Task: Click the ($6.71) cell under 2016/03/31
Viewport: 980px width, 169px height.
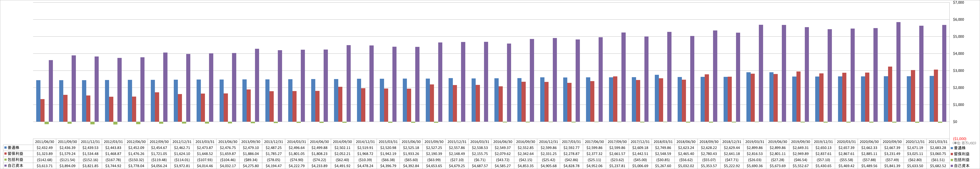Action: tap(480, 160)
